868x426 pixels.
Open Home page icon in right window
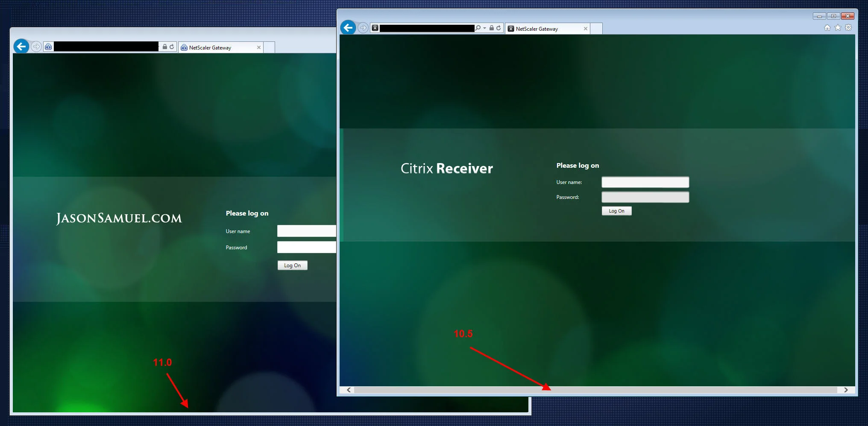pos(827,28)
